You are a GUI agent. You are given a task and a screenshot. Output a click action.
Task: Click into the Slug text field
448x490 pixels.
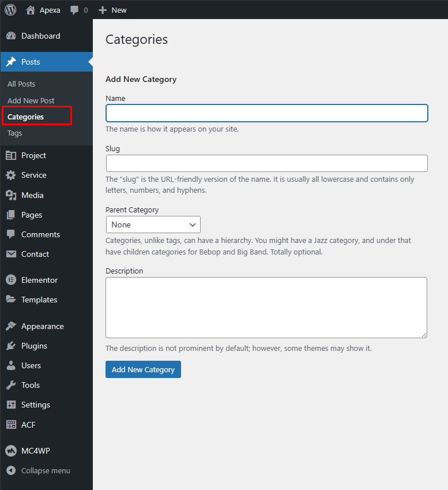point(266,163)
